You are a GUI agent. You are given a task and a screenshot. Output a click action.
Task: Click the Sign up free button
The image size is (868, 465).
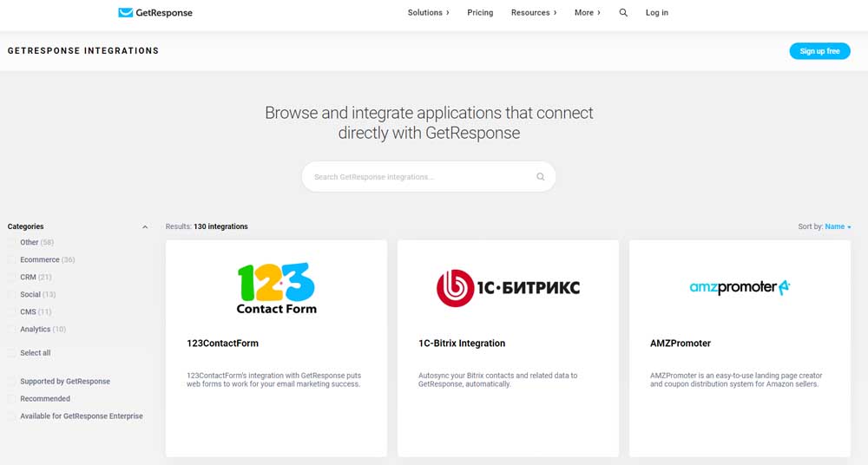(x=819, y=51)
